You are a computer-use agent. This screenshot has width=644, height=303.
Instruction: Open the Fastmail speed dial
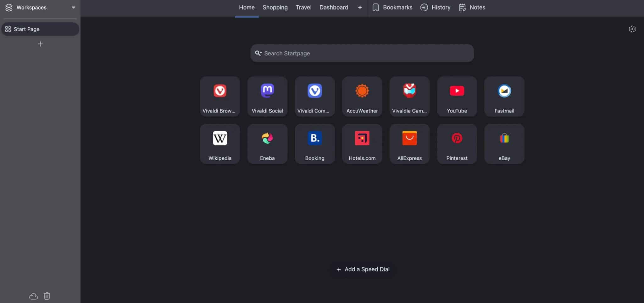coord(504,96)
